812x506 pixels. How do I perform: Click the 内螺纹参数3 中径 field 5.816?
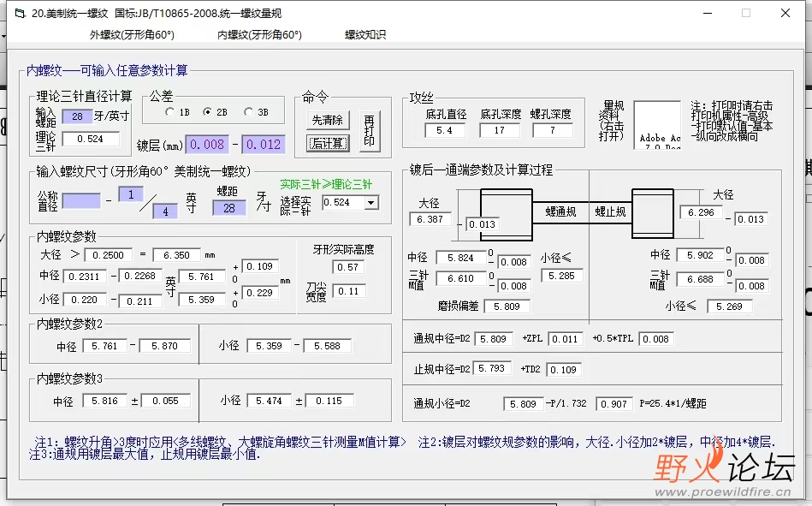point(104,401)
